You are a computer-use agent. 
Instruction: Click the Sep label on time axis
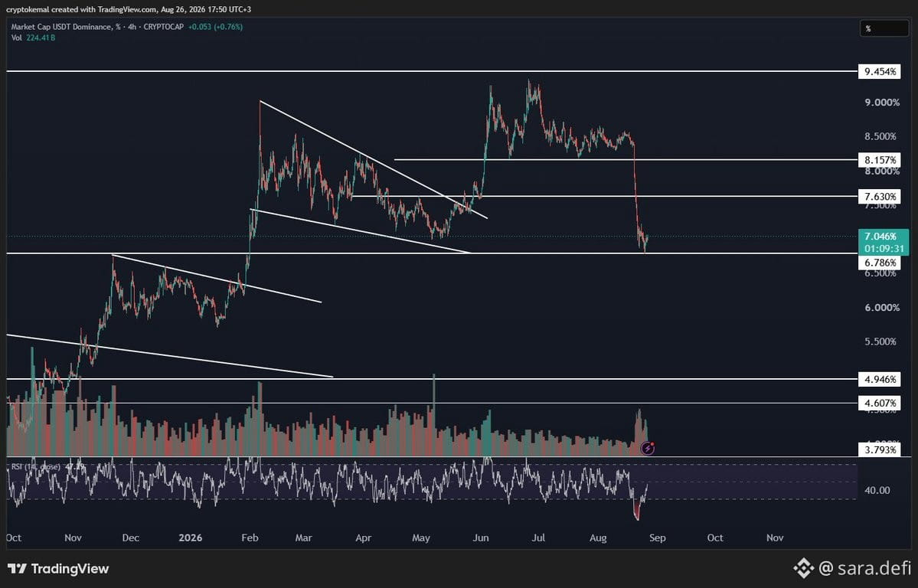658,537
